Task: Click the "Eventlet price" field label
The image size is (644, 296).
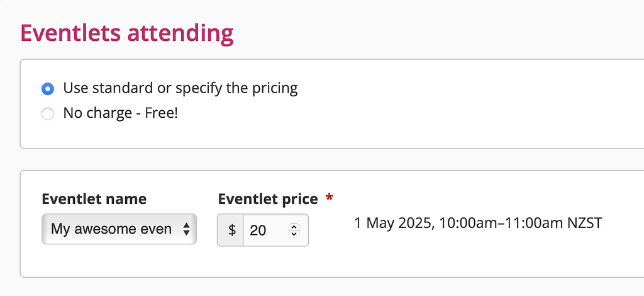Action: coord(268,199)
